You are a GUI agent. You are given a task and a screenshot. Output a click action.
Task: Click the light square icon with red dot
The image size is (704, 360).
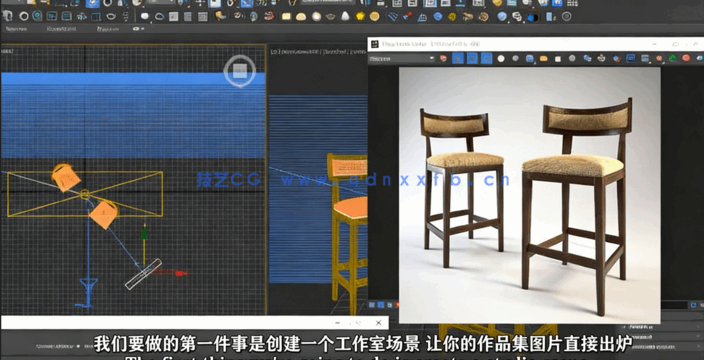(173, 17)
